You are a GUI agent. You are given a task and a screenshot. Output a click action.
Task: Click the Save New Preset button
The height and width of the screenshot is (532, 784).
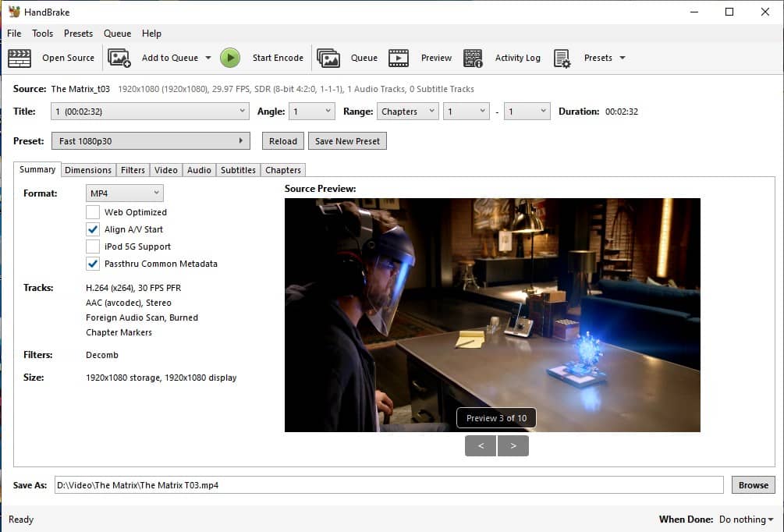tap(347, 140)
